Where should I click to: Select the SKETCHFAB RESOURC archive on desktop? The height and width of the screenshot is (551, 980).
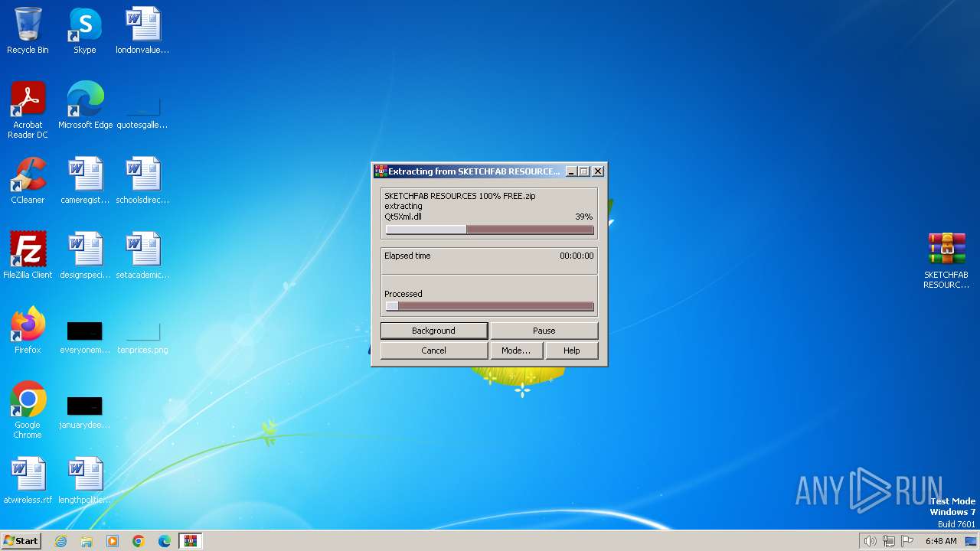click(x=946, y=260)
